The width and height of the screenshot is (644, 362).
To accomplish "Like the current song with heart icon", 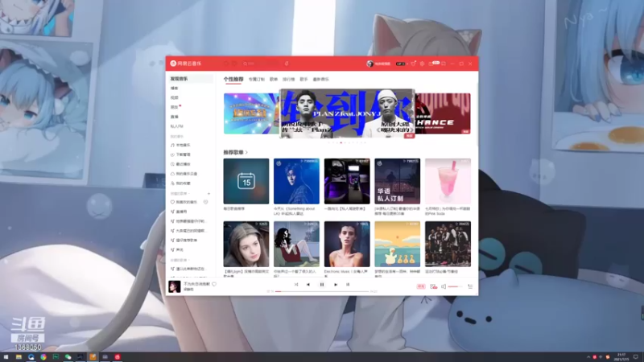I will click(214, 284).
